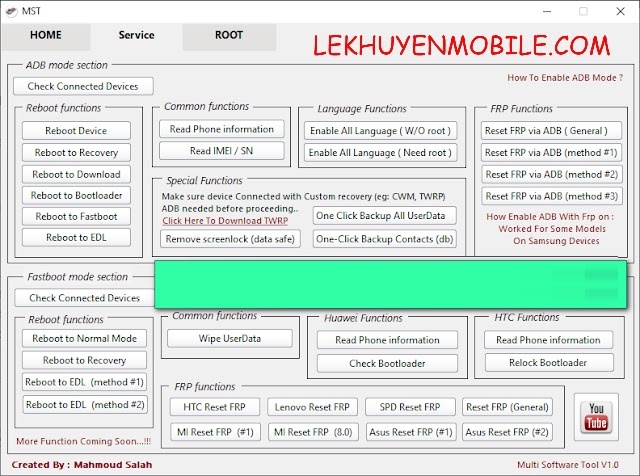
Task: Click Asus Reset FRP (#2)
Action: (x=507, y=432)
